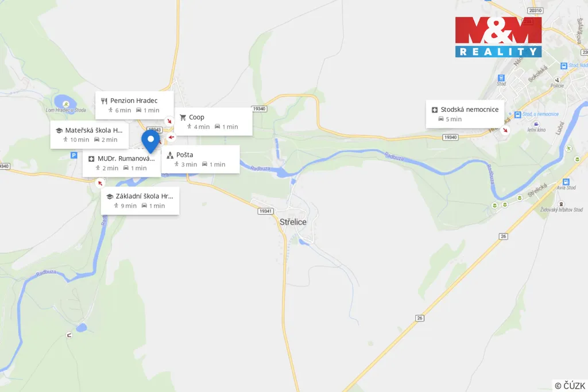Viewport: 588px width, 392px height.
Task: Click the Pošta post office icon
Action: (170, 155)
